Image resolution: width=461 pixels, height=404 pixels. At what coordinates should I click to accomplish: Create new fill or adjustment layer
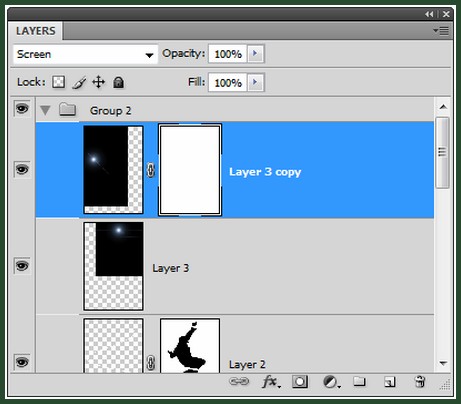point(331,382)
